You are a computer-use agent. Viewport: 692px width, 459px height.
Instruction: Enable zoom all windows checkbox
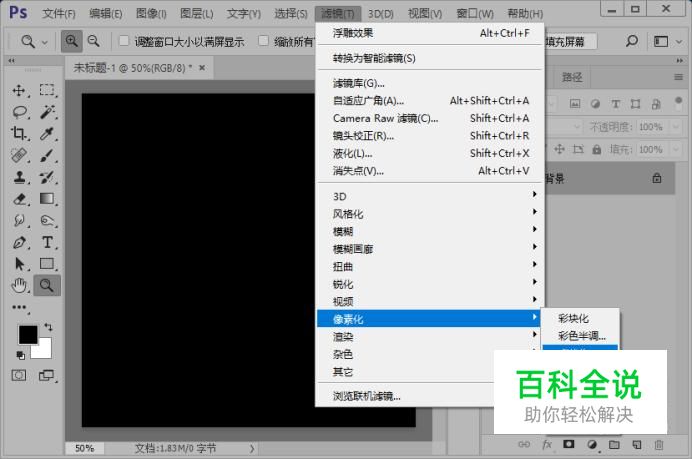pos(263,41)
